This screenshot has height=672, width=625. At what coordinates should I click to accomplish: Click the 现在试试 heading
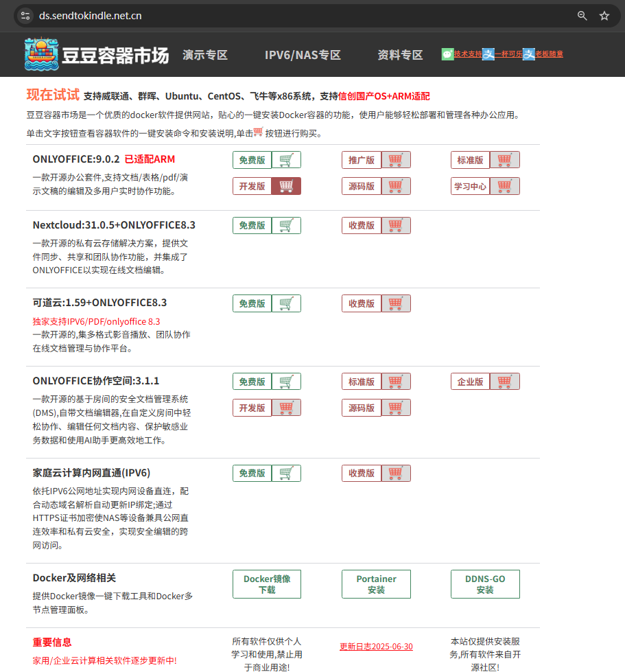(x=53, y=95)
